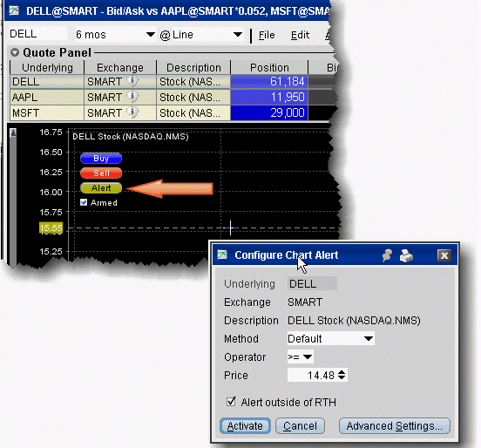The width and height of the screenshot is (481, 448).
Task: Click the printer icon in alert dialog
Action: pyautogui.click(x=406, y=255)
